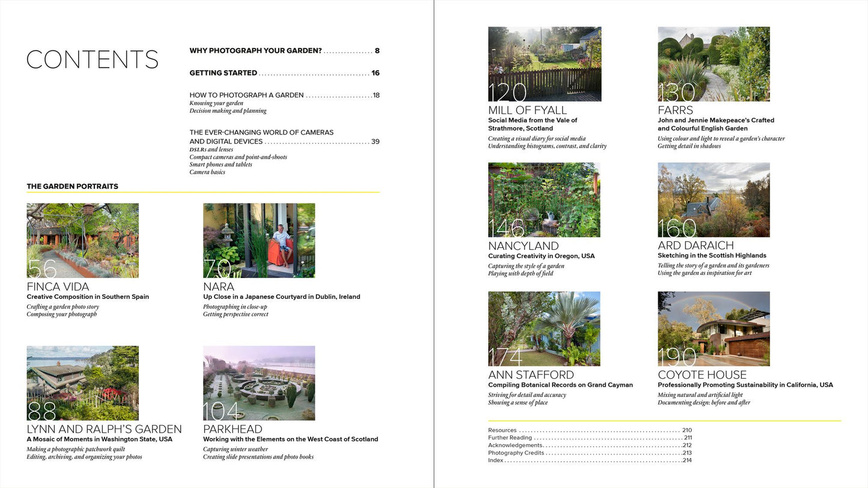868x488 pixels.
Task: Click 'Creating slide presentations and photo books'
Action: (258, 457)
